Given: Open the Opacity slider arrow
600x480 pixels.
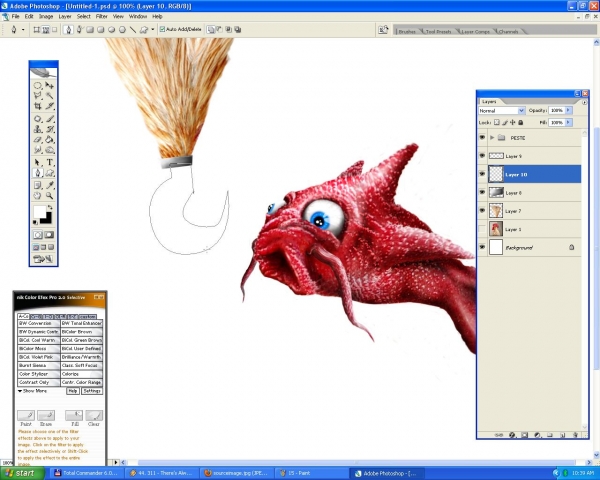Looking at the screenshot, I should (568, 110).
